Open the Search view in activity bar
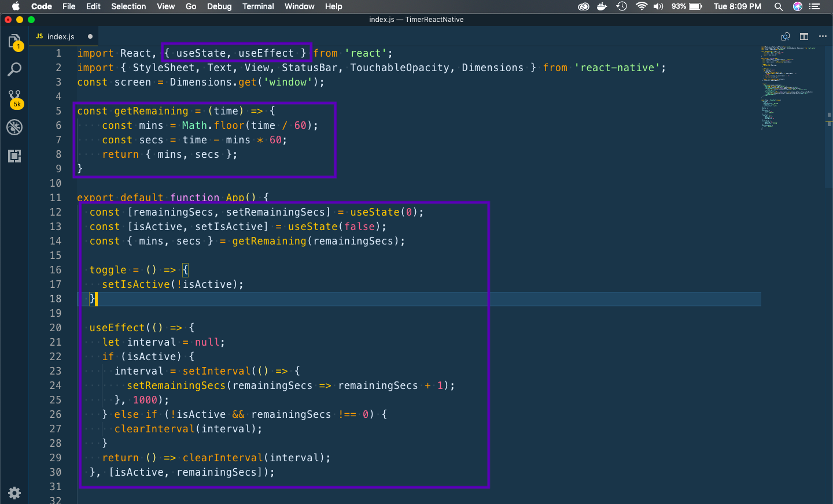The image size is (833, 504). tap(14, 70)
